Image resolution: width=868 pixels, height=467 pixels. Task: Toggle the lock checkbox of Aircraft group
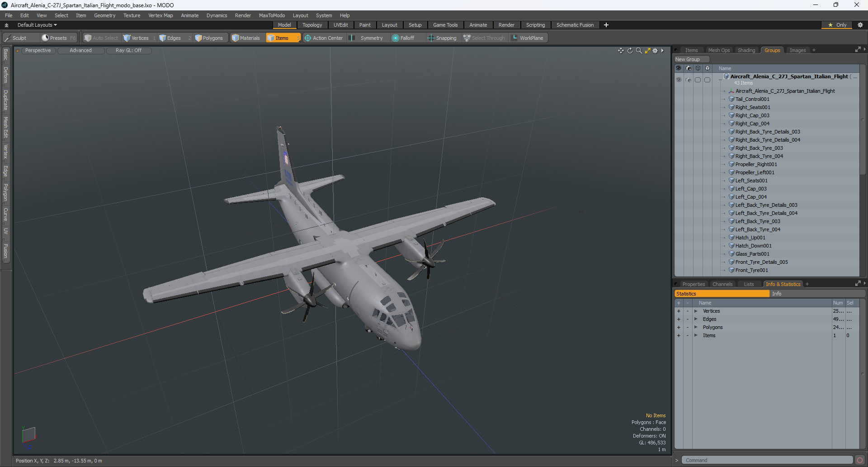[x=698, y=80]
